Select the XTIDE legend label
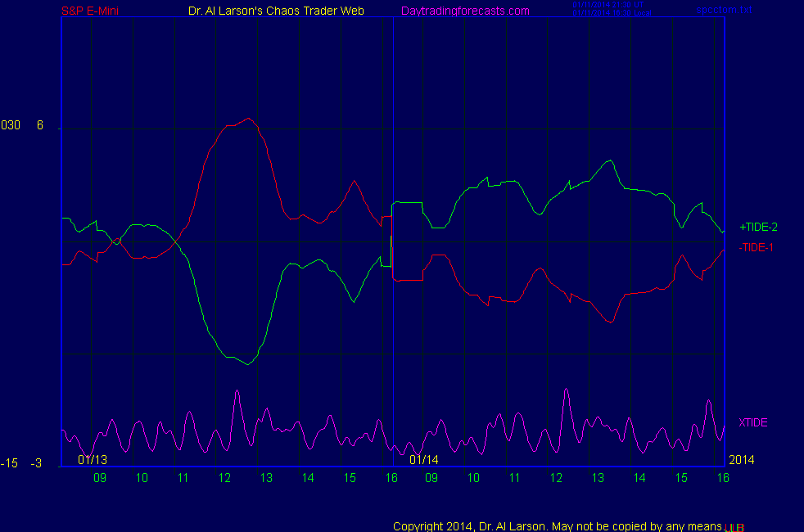The width and height of the screenshot is (804, 532). 752,422
